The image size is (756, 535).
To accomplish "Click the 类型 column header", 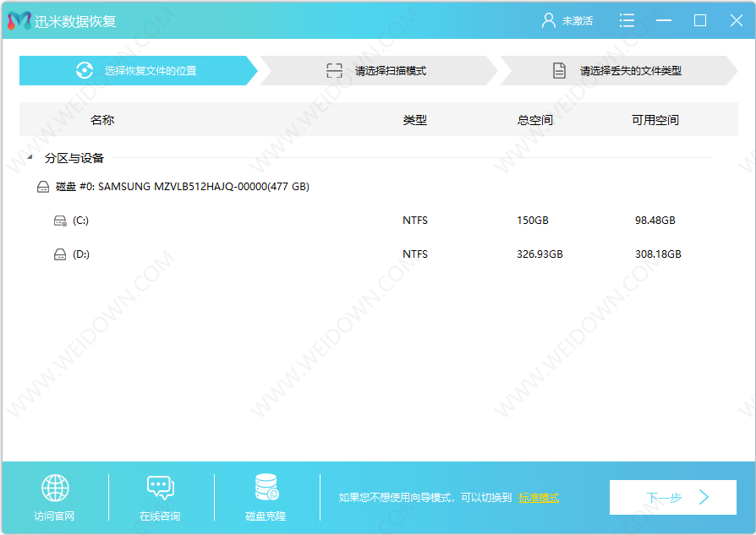I will pyautogui.click(x=414, y=119).
